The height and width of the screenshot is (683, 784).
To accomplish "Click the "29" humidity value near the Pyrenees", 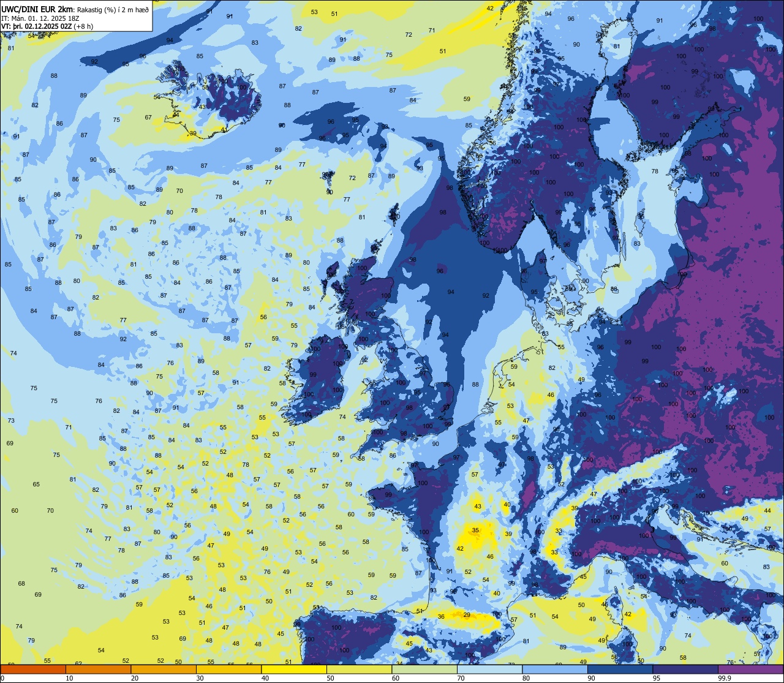I will [467, 614].
